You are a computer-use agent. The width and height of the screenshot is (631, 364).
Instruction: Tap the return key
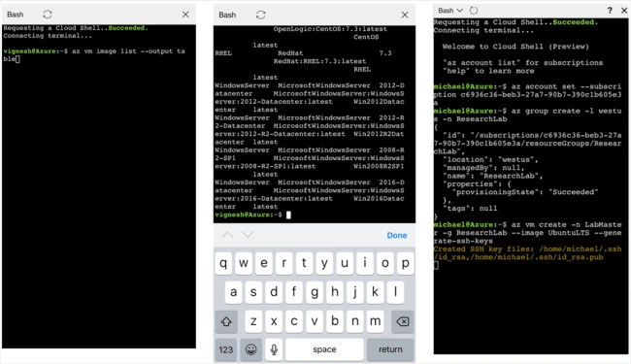pyautogui.click(x=390, y=349)
